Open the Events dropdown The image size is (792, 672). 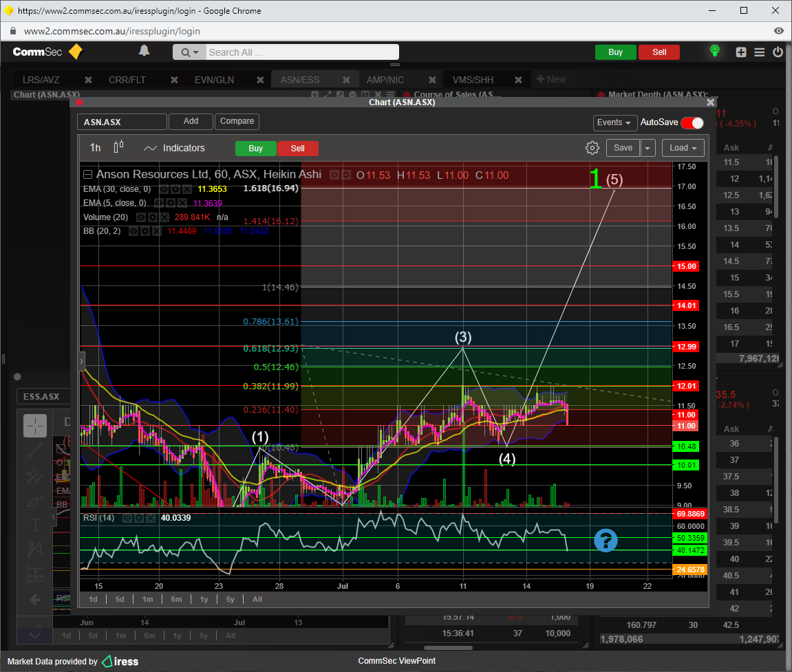point(614,122)
